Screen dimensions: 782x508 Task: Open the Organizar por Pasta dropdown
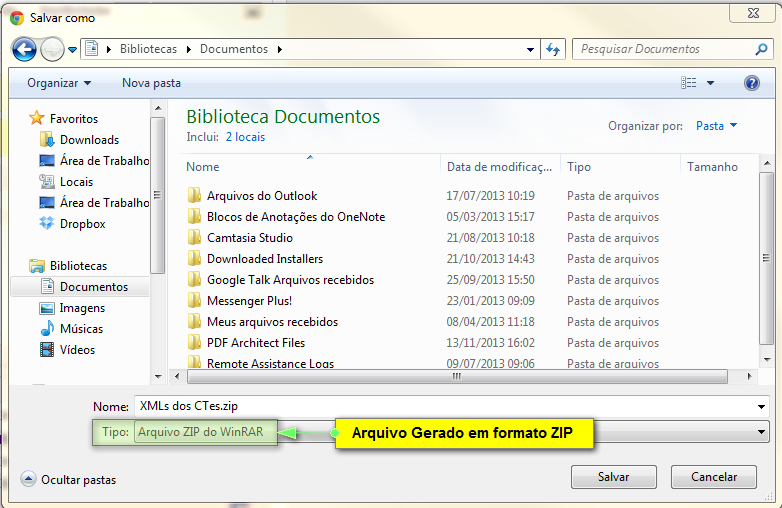point(717,126)
